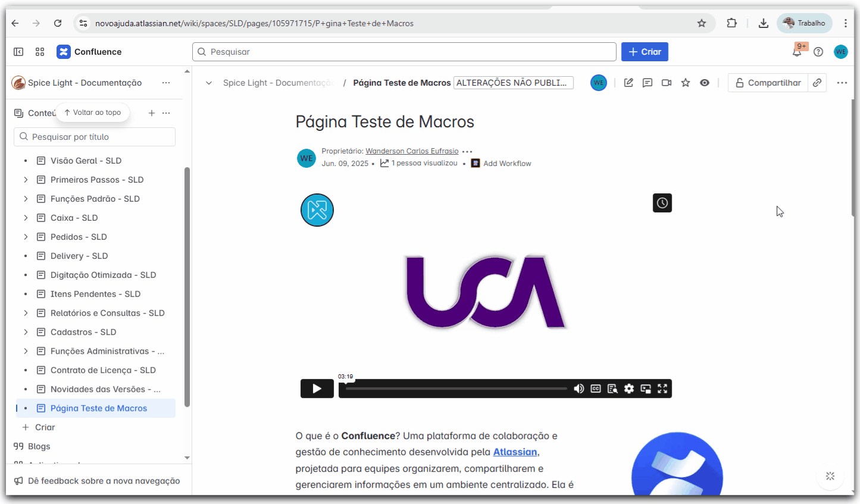This screenshot has width=860, height=504.
Task: Open Visão Geral - SLD page
Action: point(86,161)
